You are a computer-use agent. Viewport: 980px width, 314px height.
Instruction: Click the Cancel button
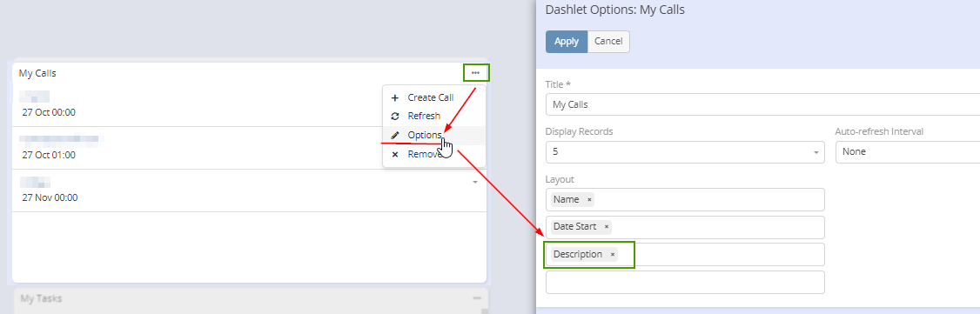tap(608, 41)
